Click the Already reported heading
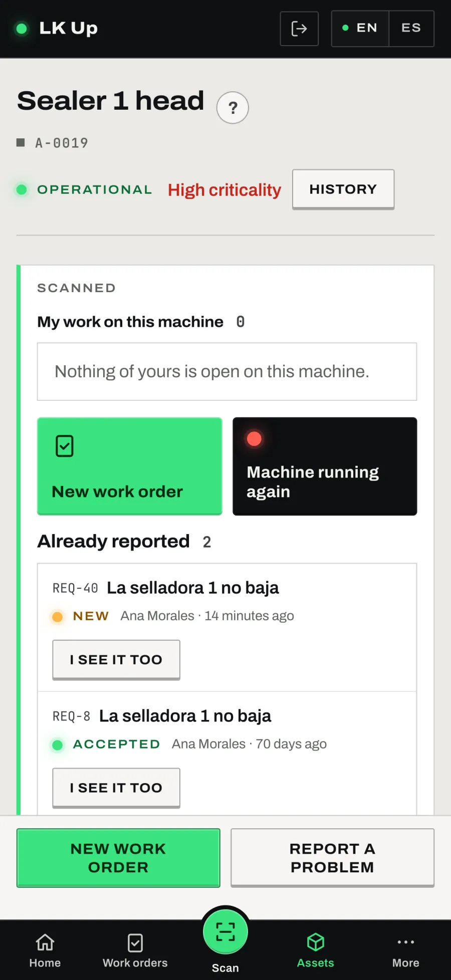Screen dimensions: 451x980 (114, 542)
